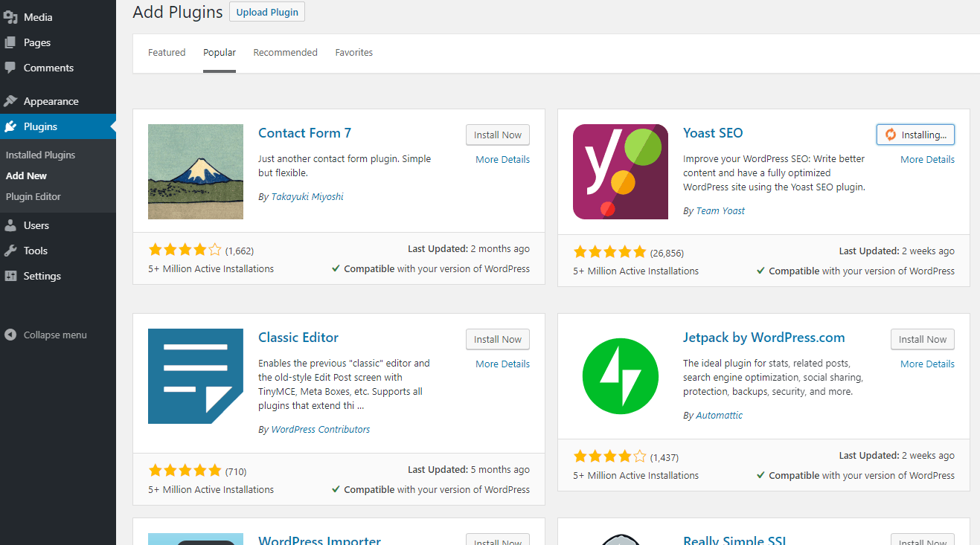Visit author link Takayuki Miyoshi

307,196
